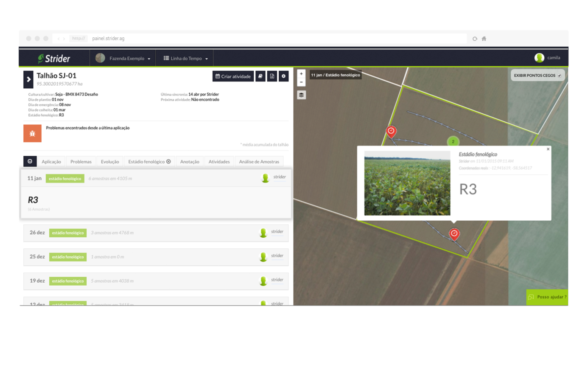588x382 pixels.
Task: Click the large R3 value in the map popup
Action: pos(468,189)
